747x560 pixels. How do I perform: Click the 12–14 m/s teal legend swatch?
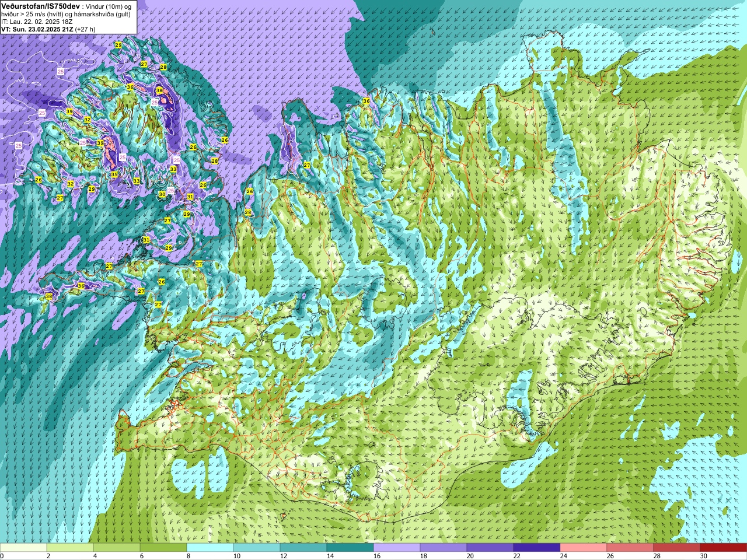(x=303, y=548)
